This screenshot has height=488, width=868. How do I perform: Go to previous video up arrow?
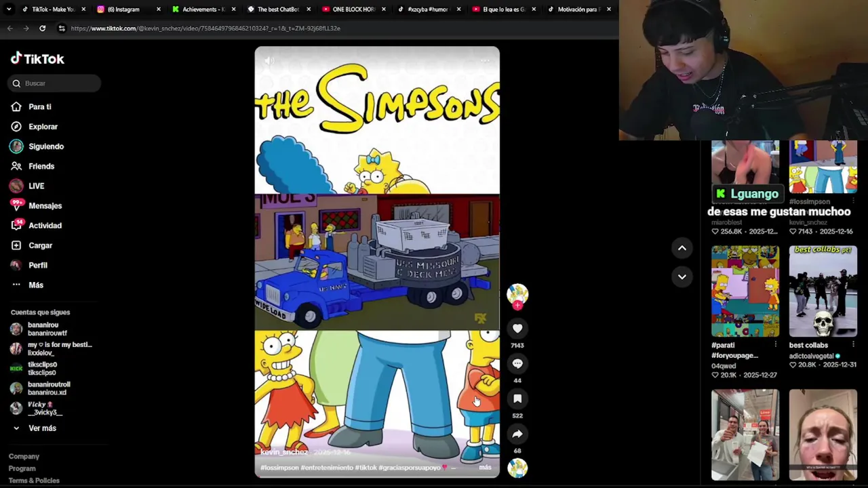(x=682, y=248)
